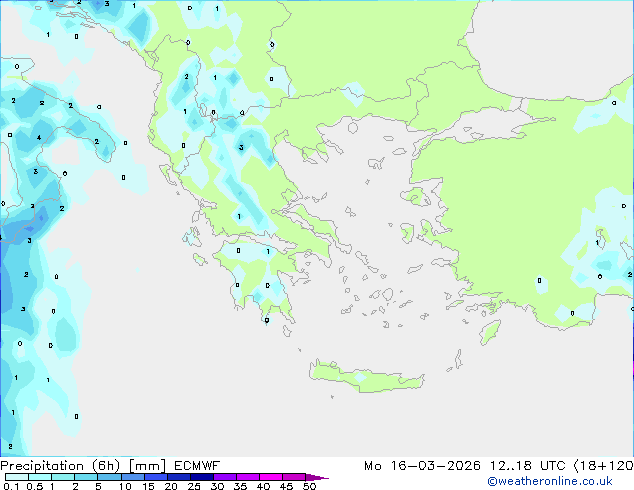The image size is (634, 490).
Task: Pick the 20–25 mm legend color box
Action: tap(179, 477)
